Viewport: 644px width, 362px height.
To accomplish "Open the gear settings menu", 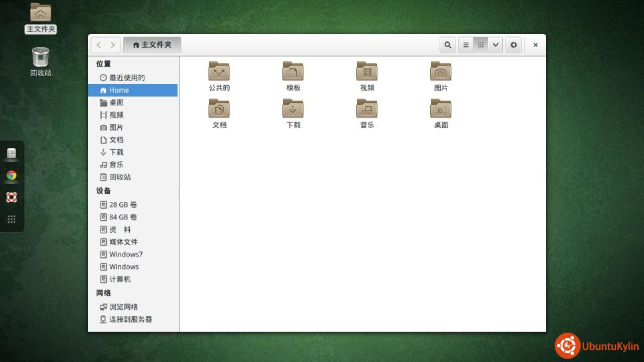I will (x=513, y=45).
